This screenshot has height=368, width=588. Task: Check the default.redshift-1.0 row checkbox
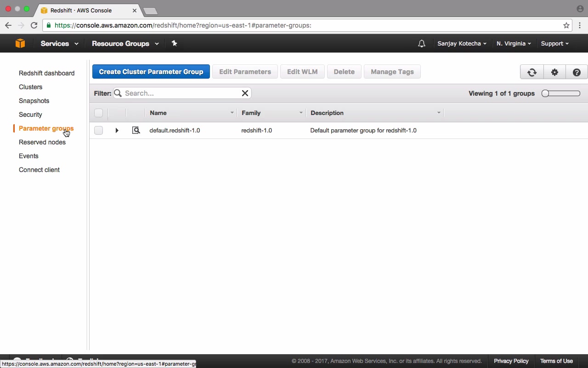click(98, 130)
